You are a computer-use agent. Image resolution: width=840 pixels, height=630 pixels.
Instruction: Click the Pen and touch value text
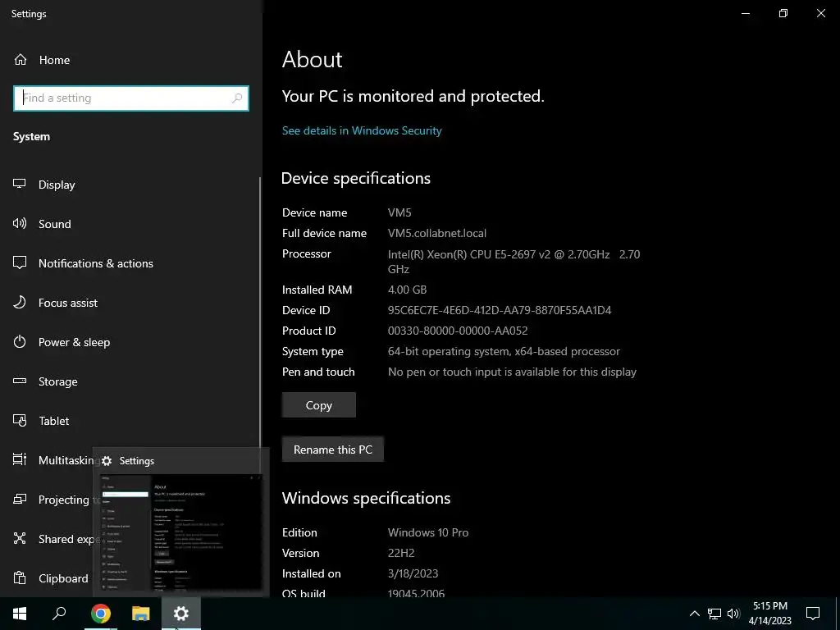point(512,372)
